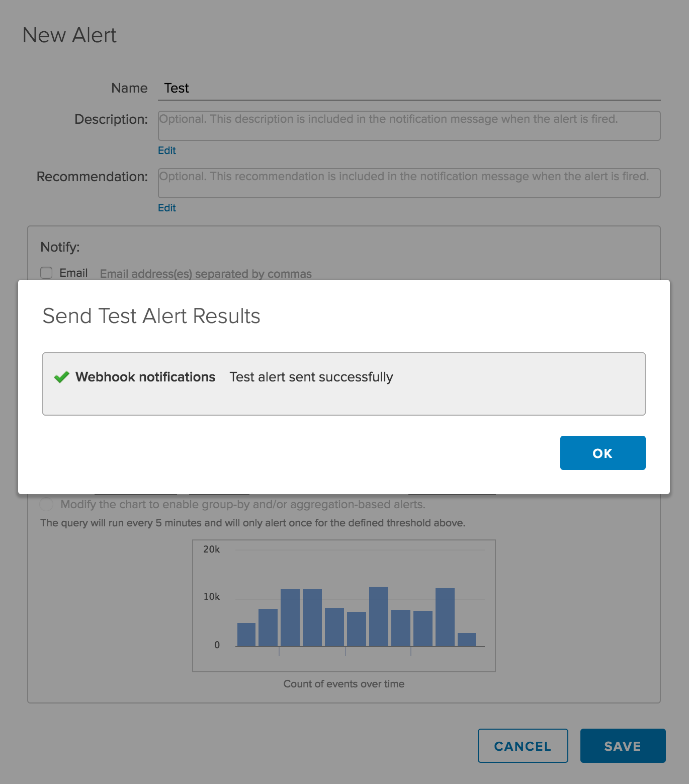Open the Edit link under Recommendation
Image resolution: width=689 pixels, height=784 pixels.
point(167,208)
